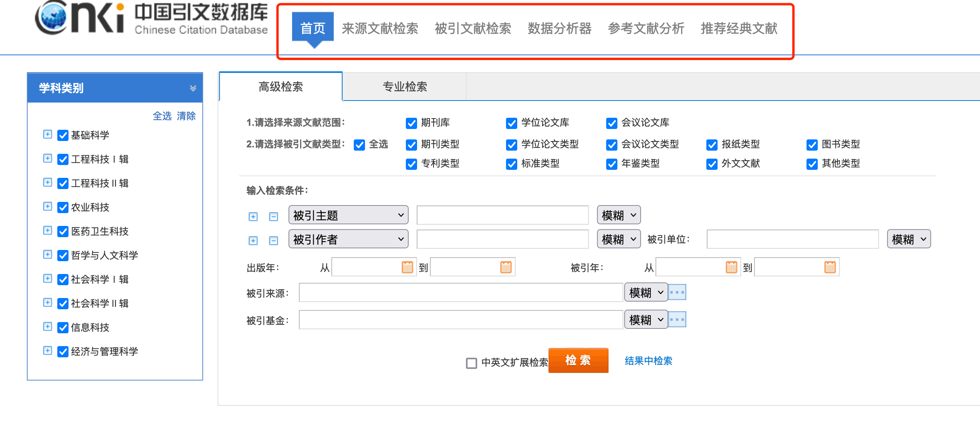Add a search row beside 被引主题
980x423 pixels.
253,217
